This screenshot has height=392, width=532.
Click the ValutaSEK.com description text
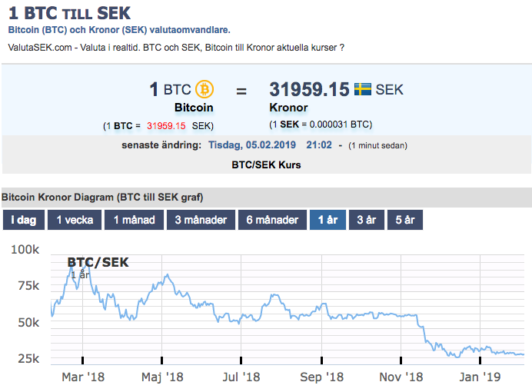pyautogui.click(x=176, y=48)
